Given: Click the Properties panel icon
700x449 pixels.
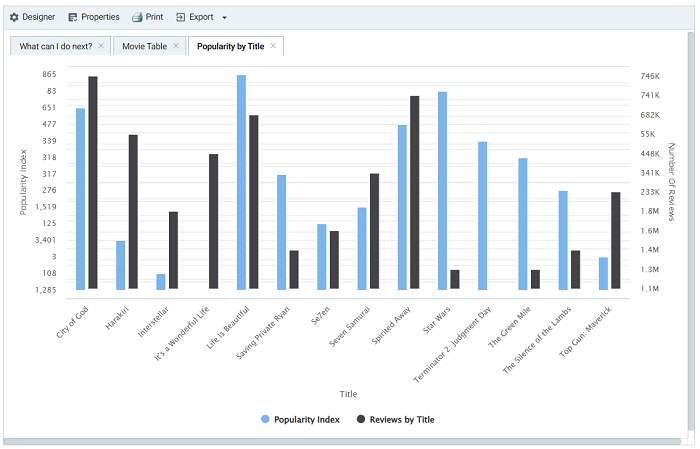Looking at the screenshot, I should point(73,17).
